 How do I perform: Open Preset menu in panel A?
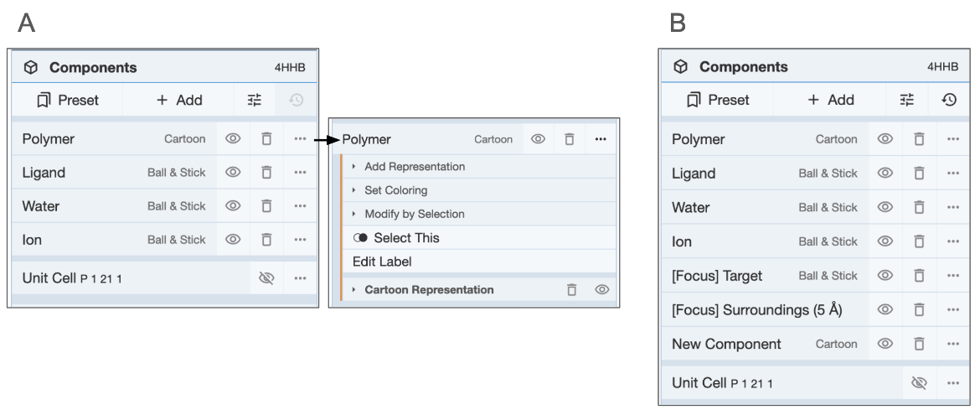pyautogui.click(x=68, y=100)
